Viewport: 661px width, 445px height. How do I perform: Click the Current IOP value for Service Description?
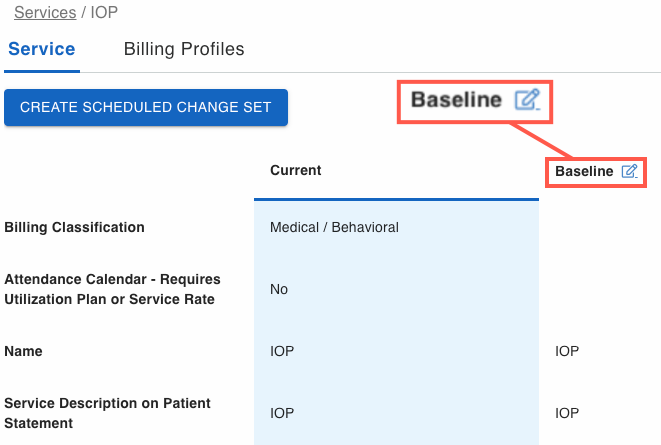pyautogui.click(x=282, y=413)
